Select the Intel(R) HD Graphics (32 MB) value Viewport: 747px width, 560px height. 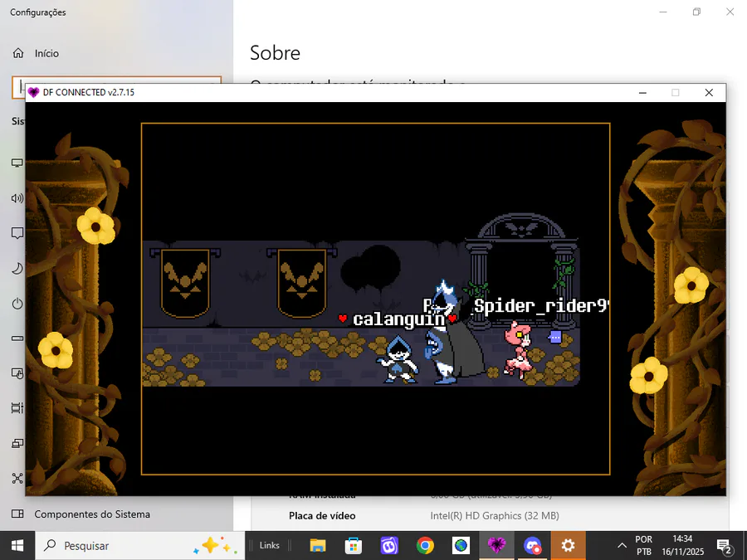pos(495,516)
